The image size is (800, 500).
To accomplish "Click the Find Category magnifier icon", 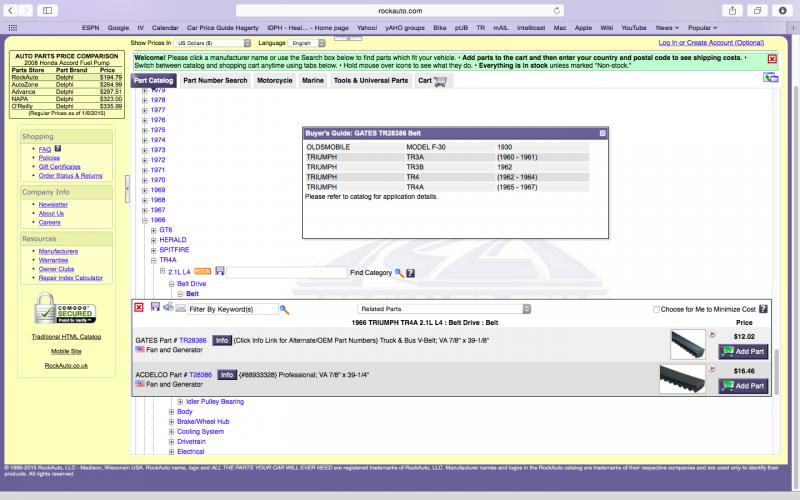I will click(399, 272).
